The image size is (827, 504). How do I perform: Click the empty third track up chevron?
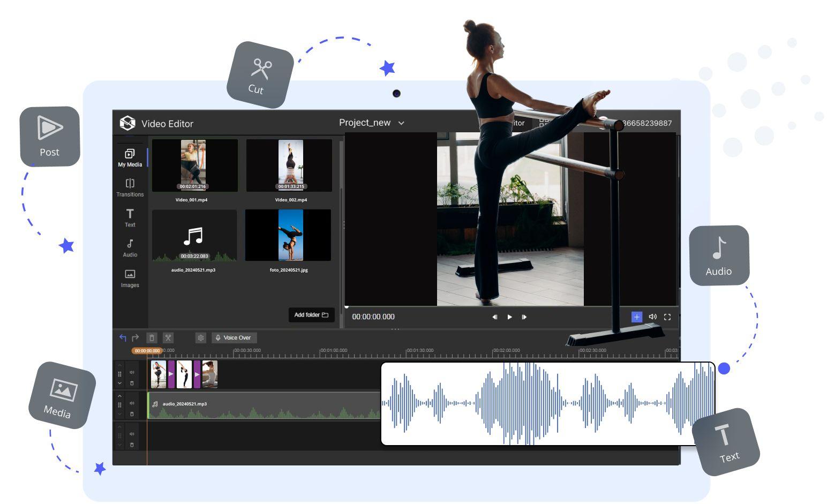119,427
